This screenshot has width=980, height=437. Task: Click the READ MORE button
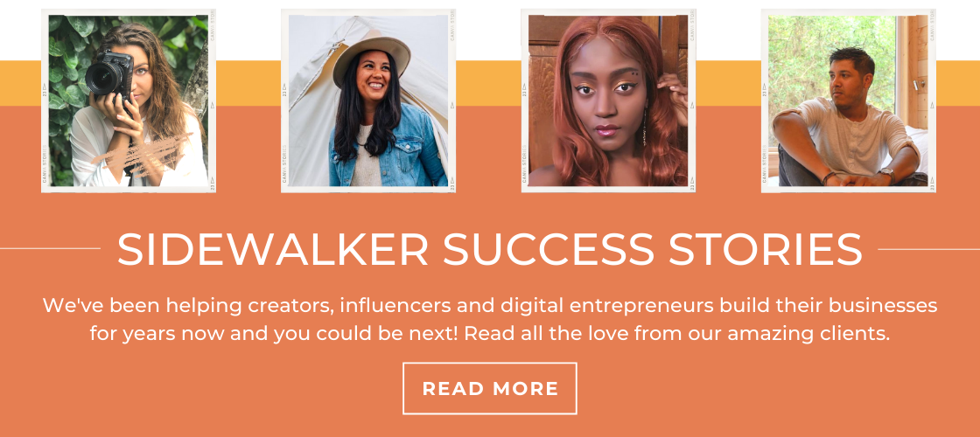(x=489, y=388)
